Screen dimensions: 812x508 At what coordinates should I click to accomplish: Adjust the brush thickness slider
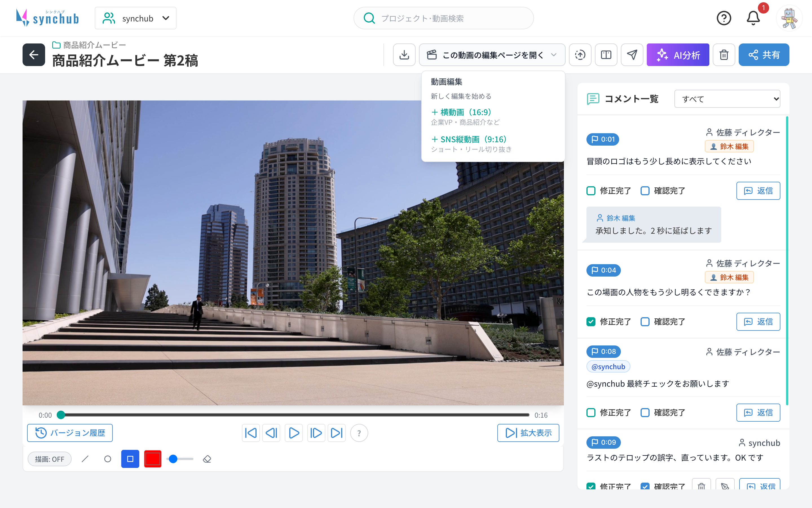click(x=180, y=459)
